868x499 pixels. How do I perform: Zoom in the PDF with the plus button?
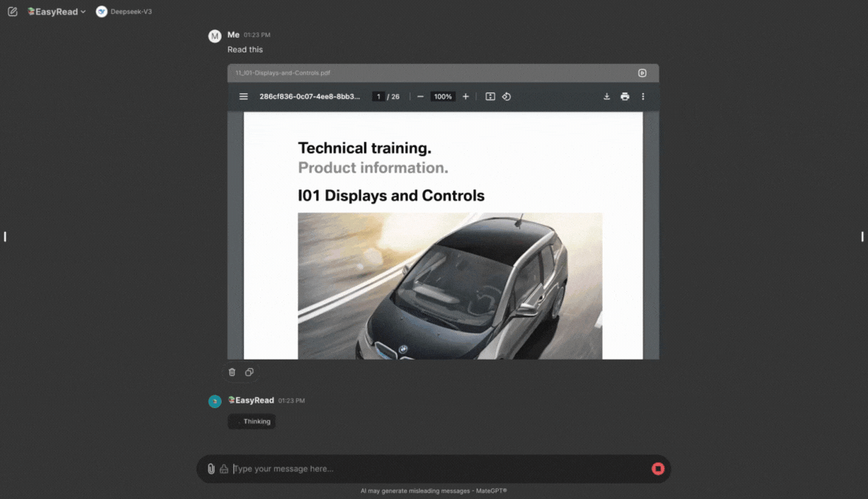[466, 96]
